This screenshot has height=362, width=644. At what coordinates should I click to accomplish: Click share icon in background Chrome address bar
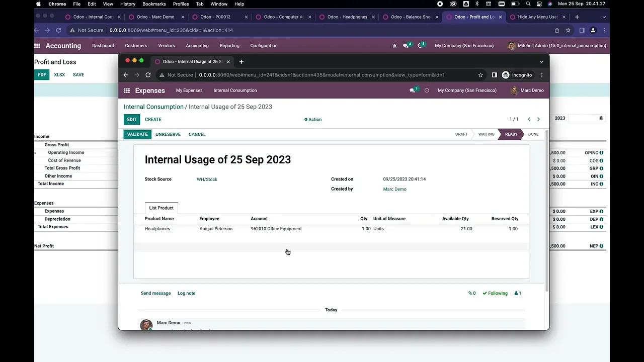[557, 30]
